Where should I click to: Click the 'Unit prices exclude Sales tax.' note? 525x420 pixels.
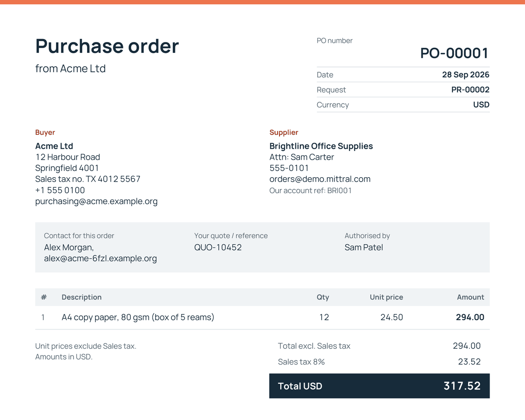tap(86, 346)
